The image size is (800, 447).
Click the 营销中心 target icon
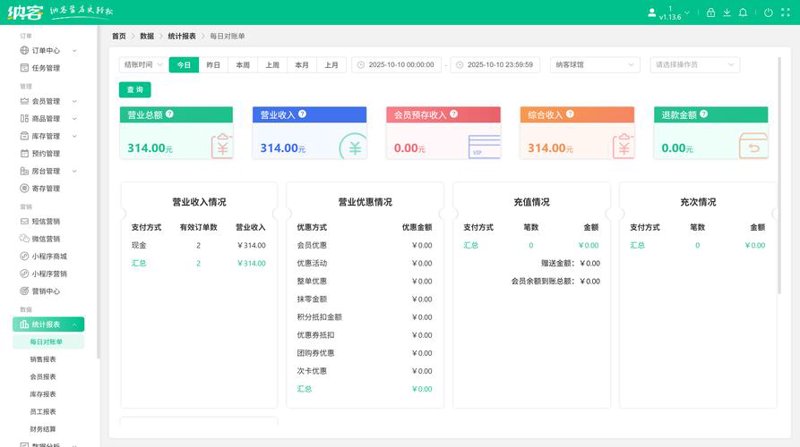[24, 291]
